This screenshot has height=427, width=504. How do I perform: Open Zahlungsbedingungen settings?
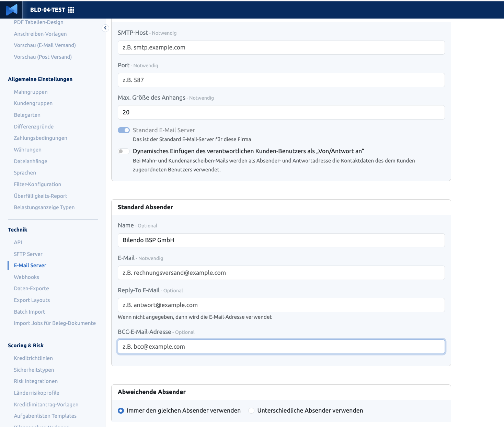click(41, 138)
